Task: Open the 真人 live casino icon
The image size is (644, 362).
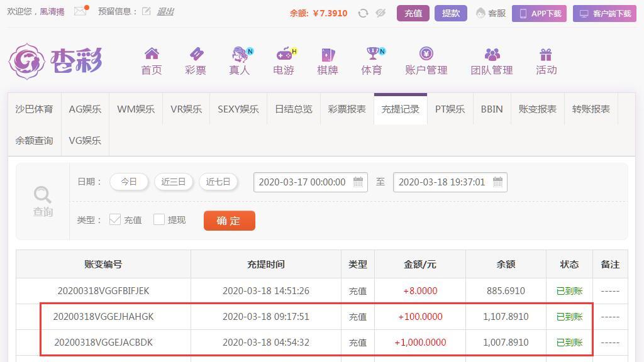Action: pyautogui.click(x=241, y=54)
